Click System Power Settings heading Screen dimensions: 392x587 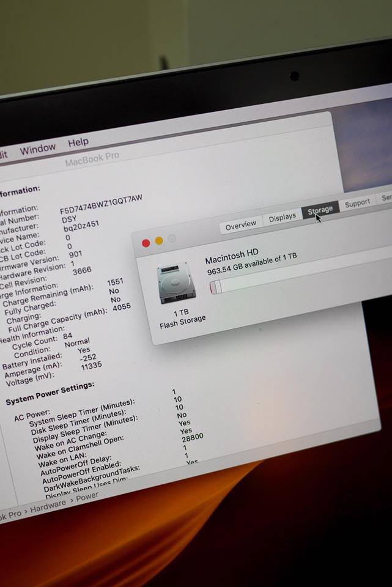50,394
